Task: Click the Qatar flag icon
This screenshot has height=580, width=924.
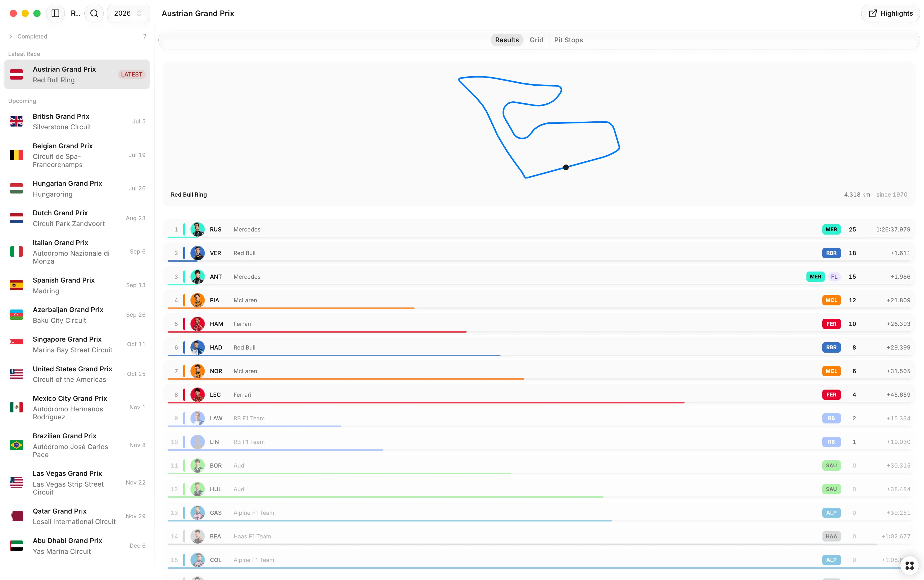Action: (16, 516)
